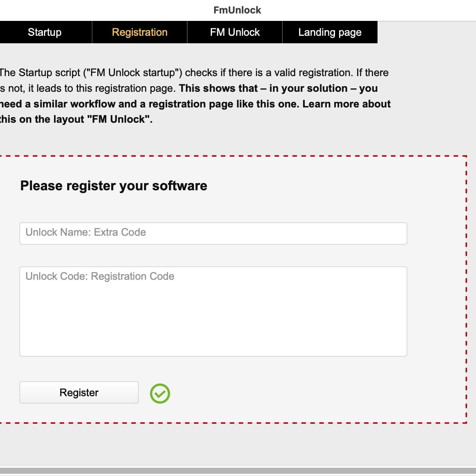Viewport: 476px width, 476px height.
Task: Focus the Unlock Name: Extra Code field
Action: 213,233
